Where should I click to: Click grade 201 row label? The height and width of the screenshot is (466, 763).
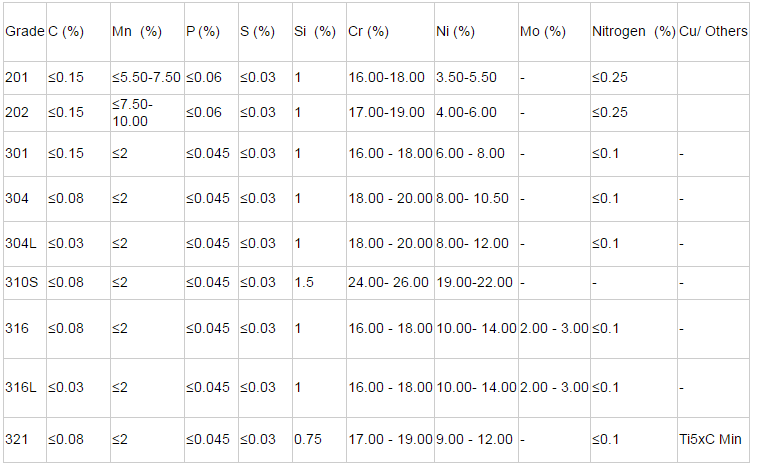click(17, 77)
